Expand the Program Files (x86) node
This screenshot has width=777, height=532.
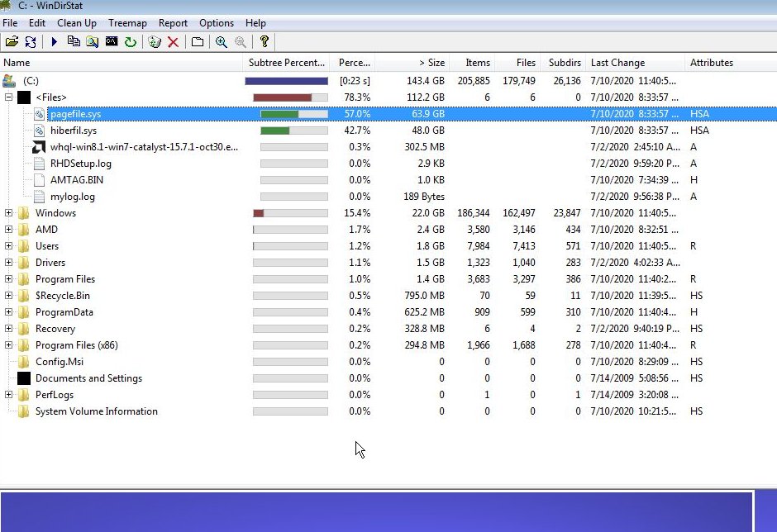(8, 345)
